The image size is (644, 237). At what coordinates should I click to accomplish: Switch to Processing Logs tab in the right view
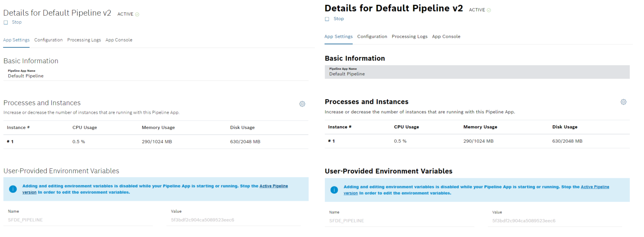[x=409, y=37]
